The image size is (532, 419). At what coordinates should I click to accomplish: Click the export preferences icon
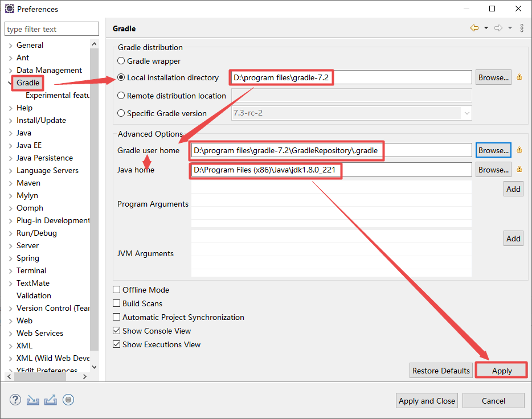[51, 400]
